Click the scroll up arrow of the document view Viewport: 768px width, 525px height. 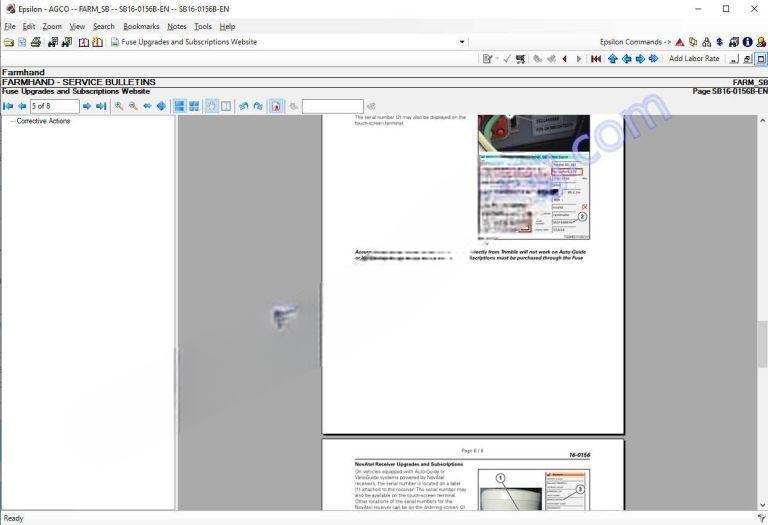pos(762,120)
